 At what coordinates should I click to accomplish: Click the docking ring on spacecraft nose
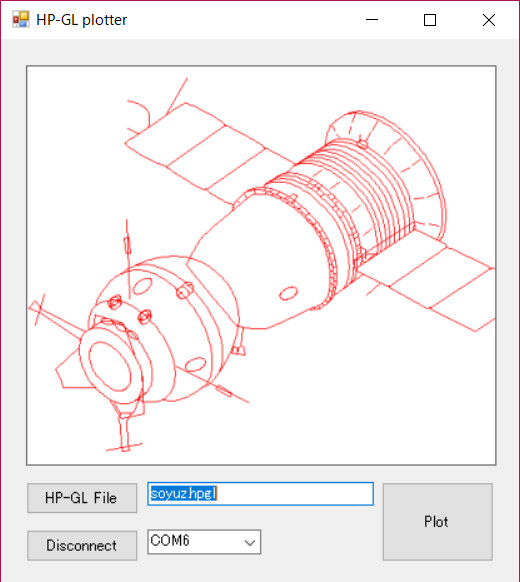pos(110,366)
